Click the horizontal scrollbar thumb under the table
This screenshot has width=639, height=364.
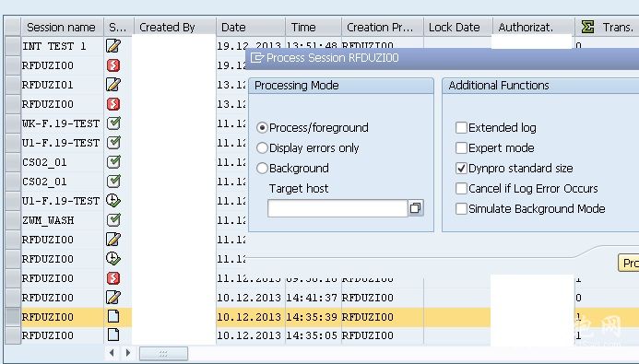pyautogui.click(x=163, y=354)
